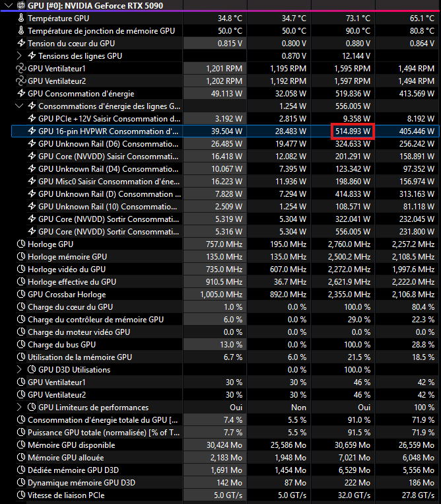Click the 519.836 W maximum power value
Viewport: 441px width, 504px height.
pos(353,94)
